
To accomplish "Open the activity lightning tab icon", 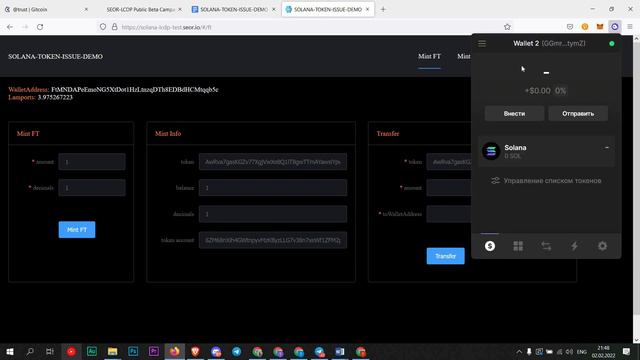I will coord(574,246).
